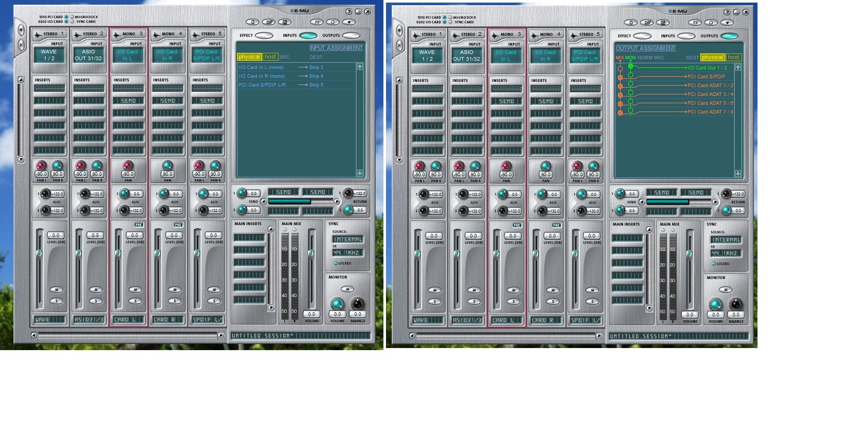Open I/O Card In R input selector, right window

point(545,55)
